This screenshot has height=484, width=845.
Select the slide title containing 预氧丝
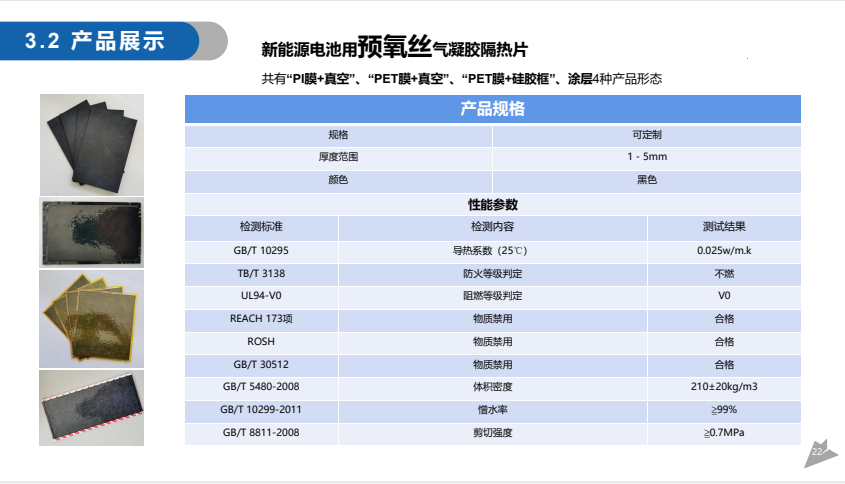(393, 46)
